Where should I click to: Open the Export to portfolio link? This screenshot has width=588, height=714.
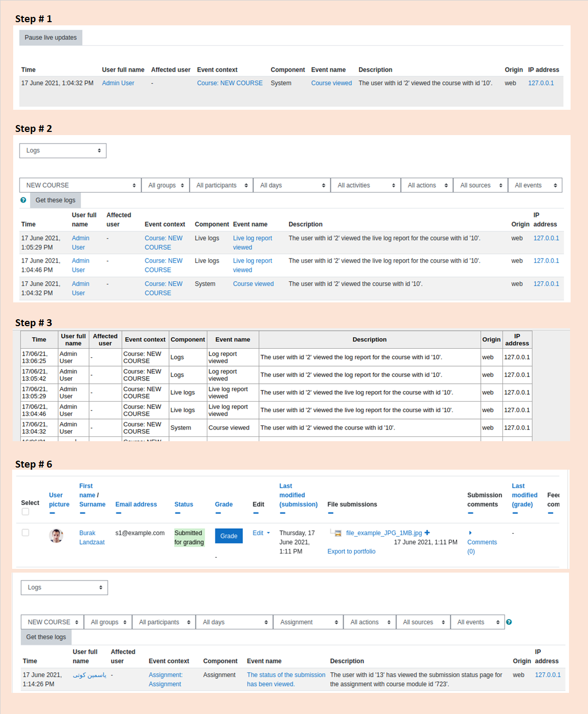pos(352,551)
